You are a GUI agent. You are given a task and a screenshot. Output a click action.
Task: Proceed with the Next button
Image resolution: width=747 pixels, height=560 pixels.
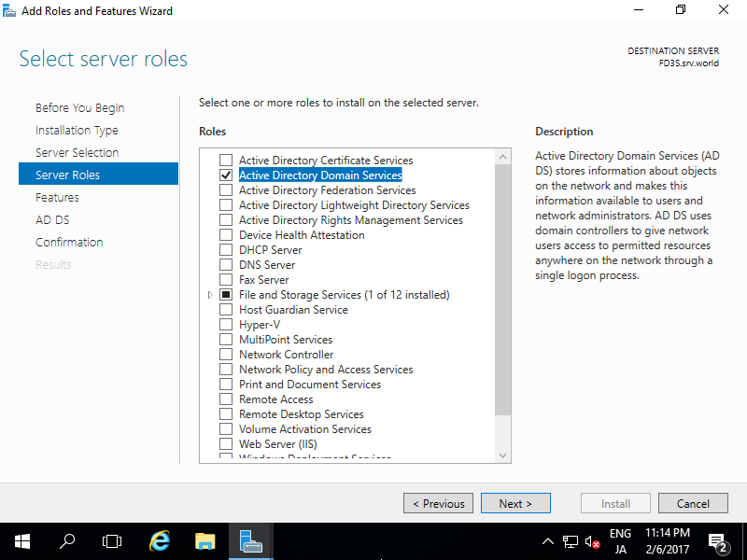click(515, 503)
